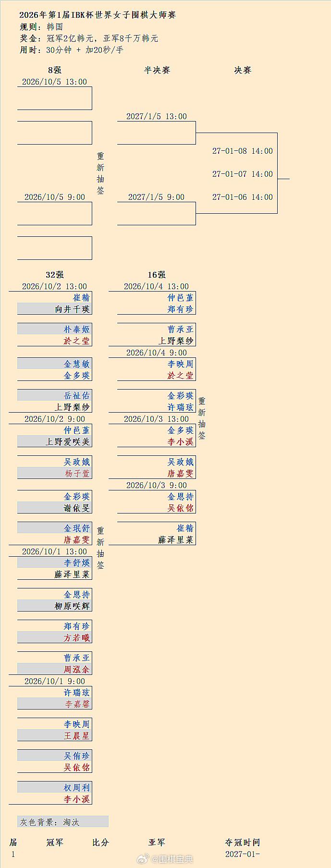This screenshot has width=331, height=868.
Task: Select the championship date value "2027-01-"
Action: (243, 854)
